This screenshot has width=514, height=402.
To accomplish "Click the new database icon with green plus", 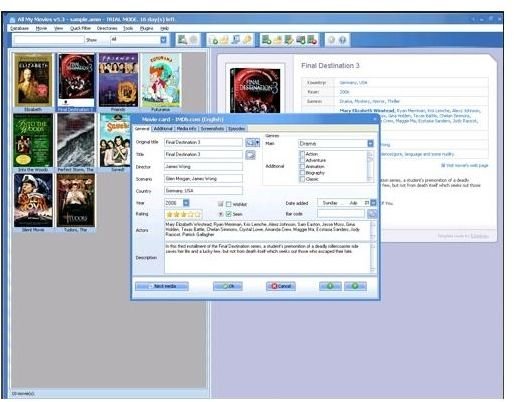I will click(x=213, y=40).
